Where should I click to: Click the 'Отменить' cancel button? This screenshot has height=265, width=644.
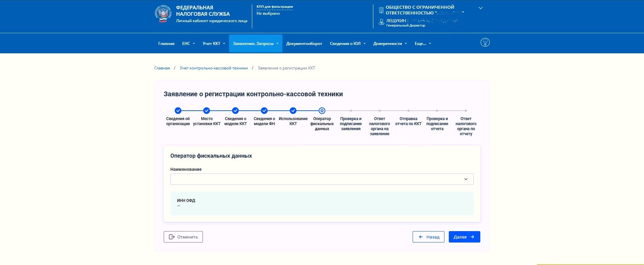point(183,237)
